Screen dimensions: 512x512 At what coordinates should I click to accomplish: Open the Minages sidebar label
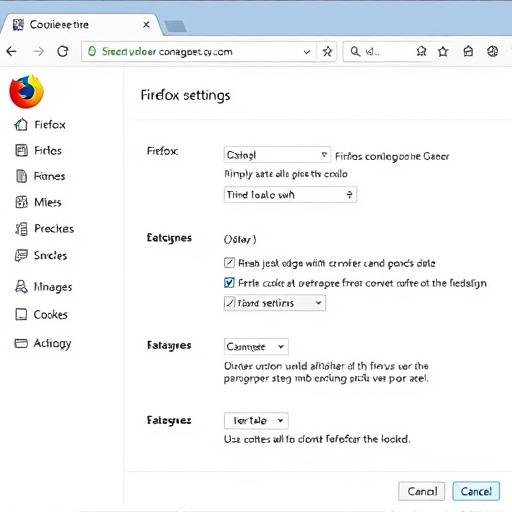click(53, 287)
